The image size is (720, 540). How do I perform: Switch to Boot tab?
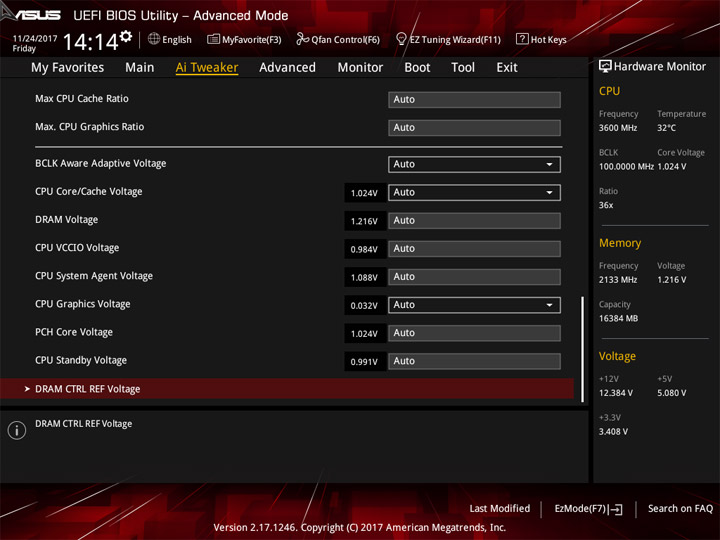tap(417, 68)
